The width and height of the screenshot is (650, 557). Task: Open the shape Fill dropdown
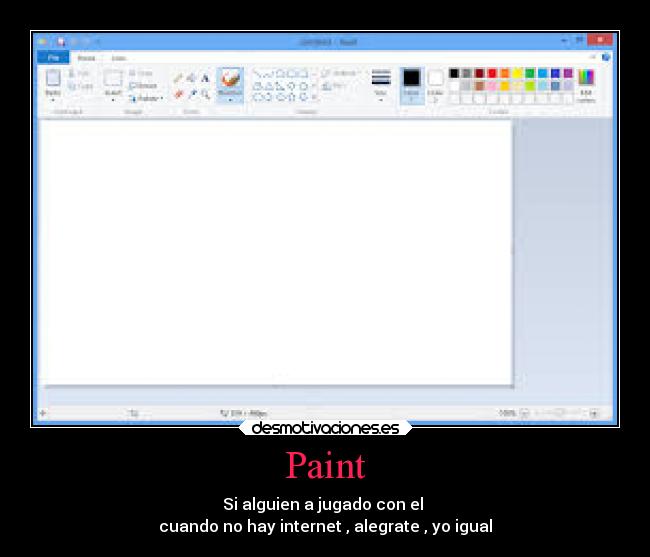point(335,86)
